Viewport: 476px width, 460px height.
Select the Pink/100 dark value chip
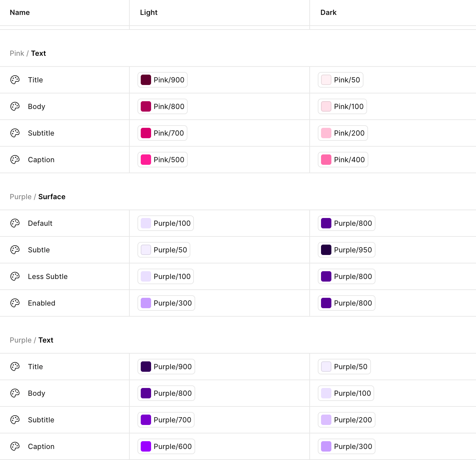342,106
